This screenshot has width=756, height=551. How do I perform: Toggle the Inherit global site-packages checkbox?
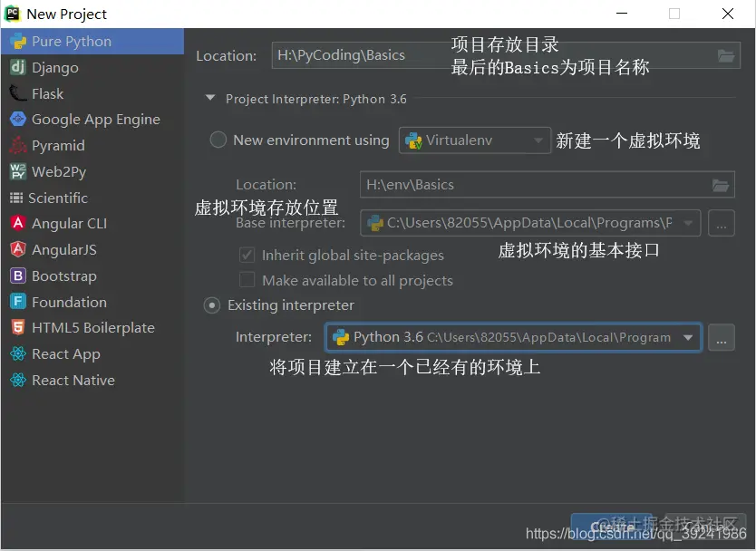point(247,255)
